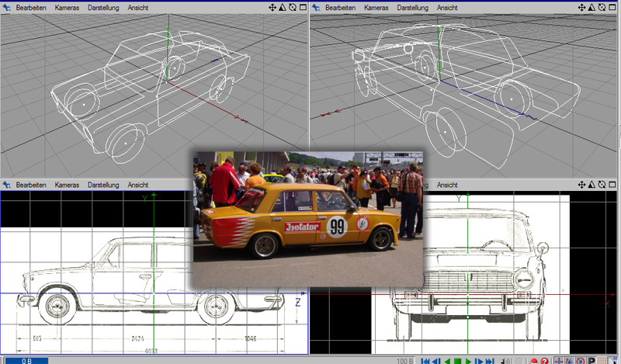Click the red record keyframe button

click(x=533, y=360)
